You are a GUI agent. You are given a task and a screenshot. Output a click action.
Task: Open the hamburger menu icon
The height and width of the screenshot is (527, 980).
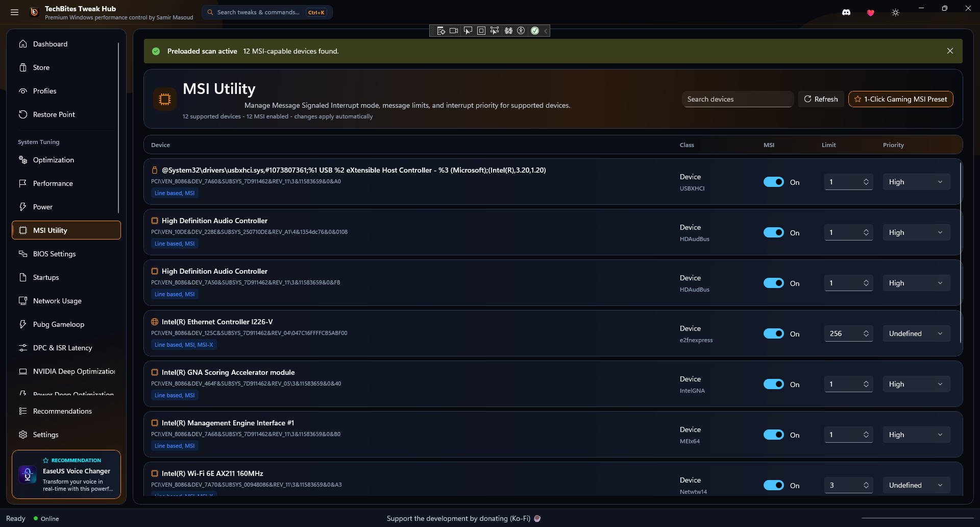14,12
